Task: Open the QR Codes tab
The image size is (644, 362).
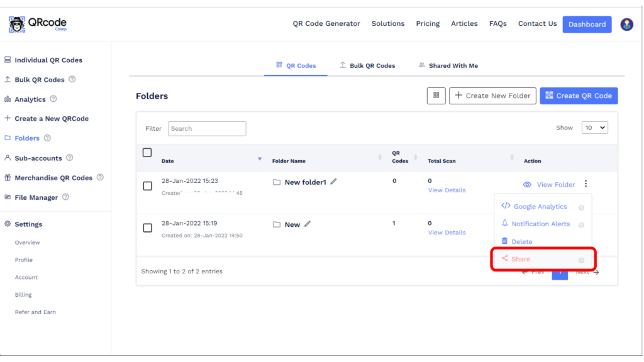Action: (x=296, y=65)
